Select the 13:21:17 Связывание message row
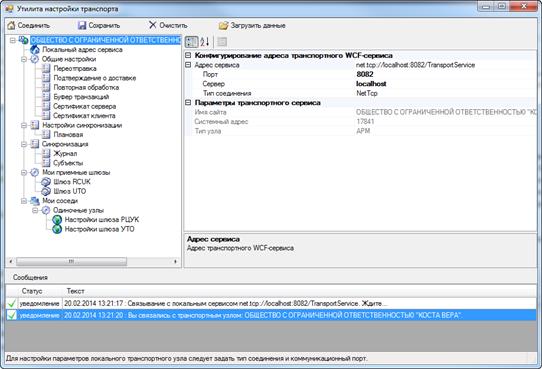Image resolution: width=542 pixels, height=369 pixels. (271, 303)
